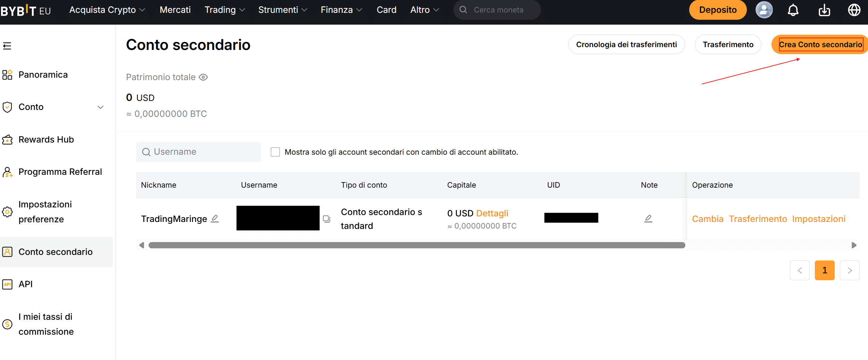This screenshot has height=360, width=868.
Task: Open Finanza dropdown menu
Action: [341, 10]
